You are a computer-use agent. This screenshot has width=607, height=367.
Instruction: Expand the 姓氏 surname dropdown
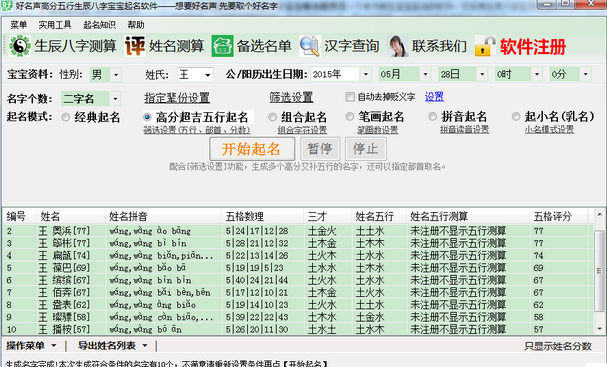click(208, 74)
